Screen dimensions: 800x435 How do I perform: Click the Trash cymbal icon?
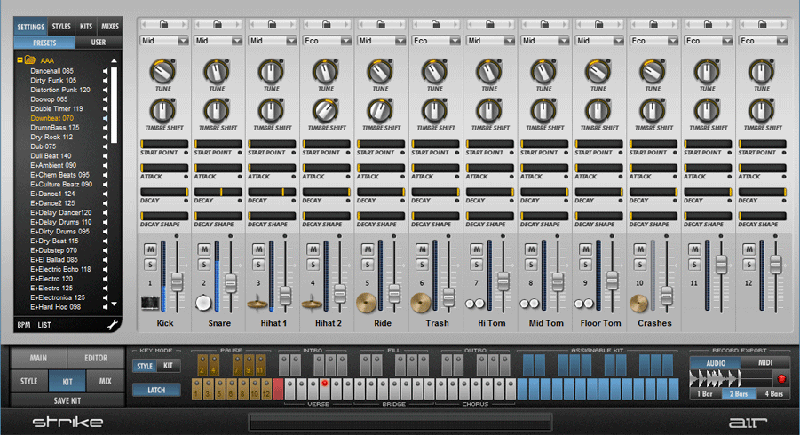[x=421, y=302]
